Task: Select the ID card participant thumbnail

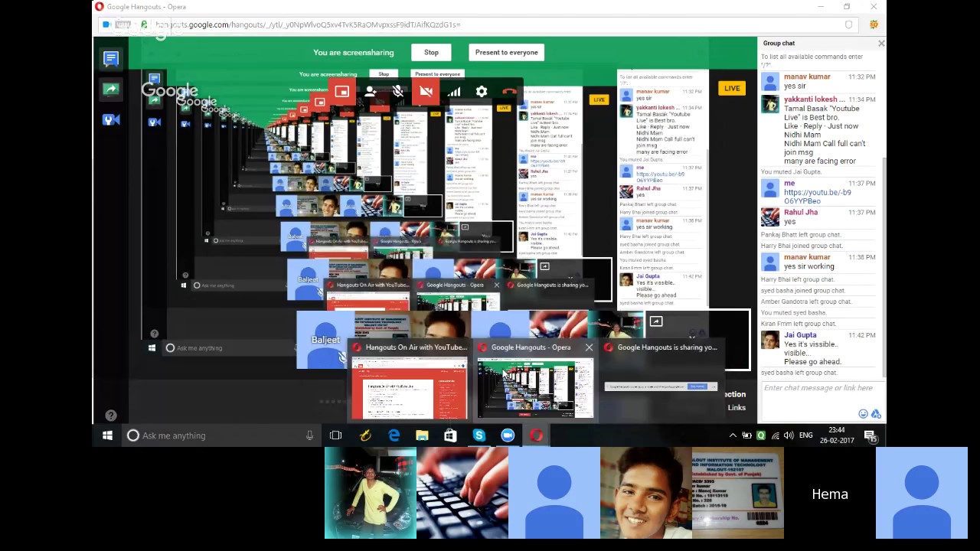Action: [738, 493]
